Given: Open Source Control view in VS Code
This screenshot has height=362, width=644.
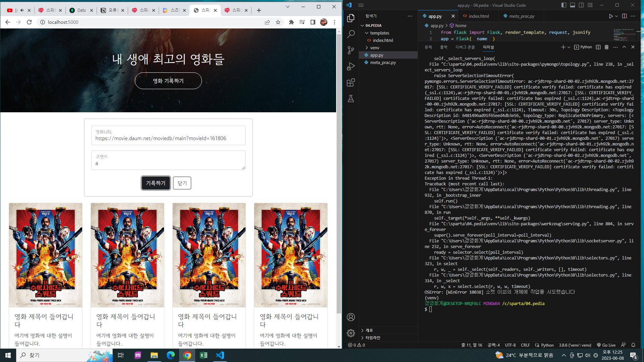Looking at the screenshot, I should click(351, 50).
